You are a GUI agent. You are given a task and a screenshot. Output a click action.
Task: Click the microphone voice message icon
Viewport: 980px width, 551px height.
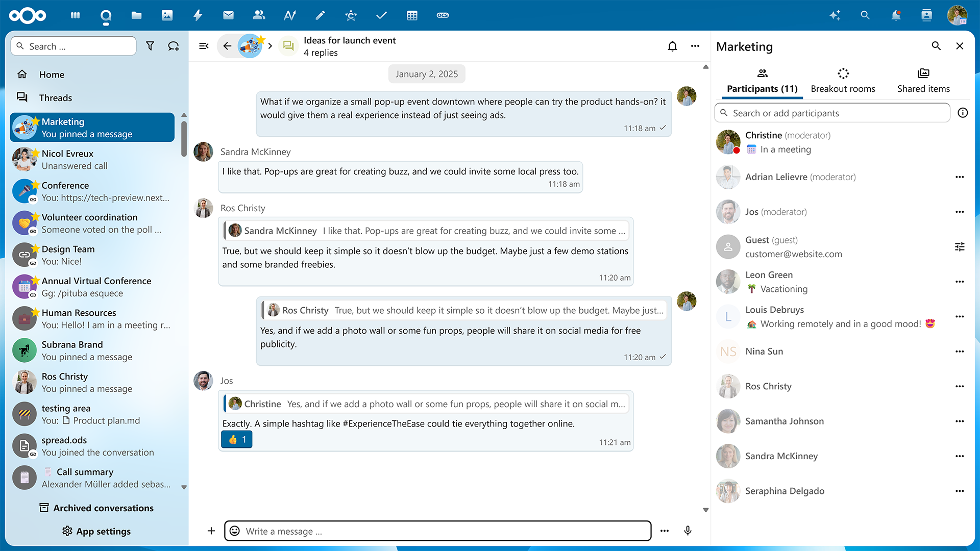(x=688, y=531)
